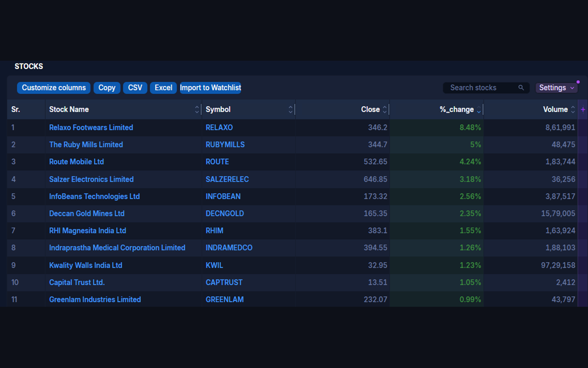Open Salzer Electronics Limited link
588x368 pixels.
[91, 179]
